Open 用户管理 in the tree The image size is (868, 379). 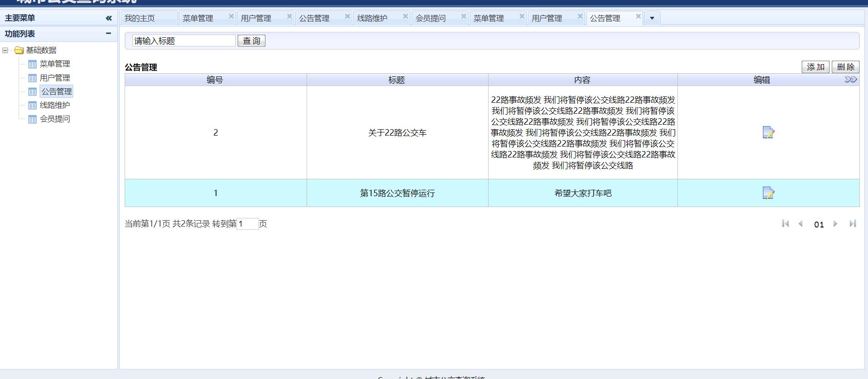[x=55, y=78]
